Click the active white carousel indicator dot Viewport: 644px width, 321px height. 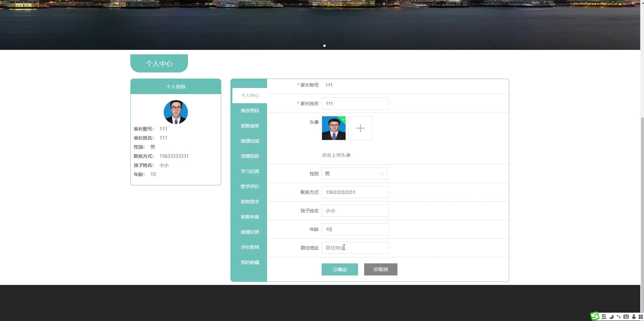pos(324,46)
